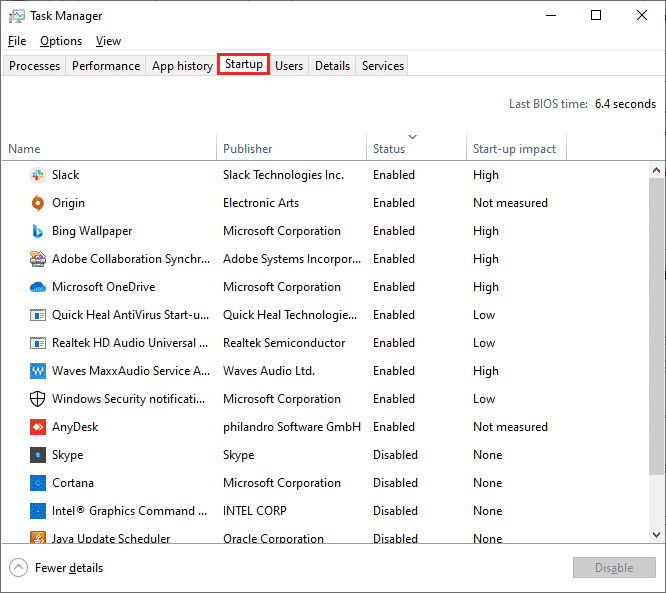Select the Startup tab
Image resolution: width=666 pixels, height=593 pixels.
tap(243, 64)
